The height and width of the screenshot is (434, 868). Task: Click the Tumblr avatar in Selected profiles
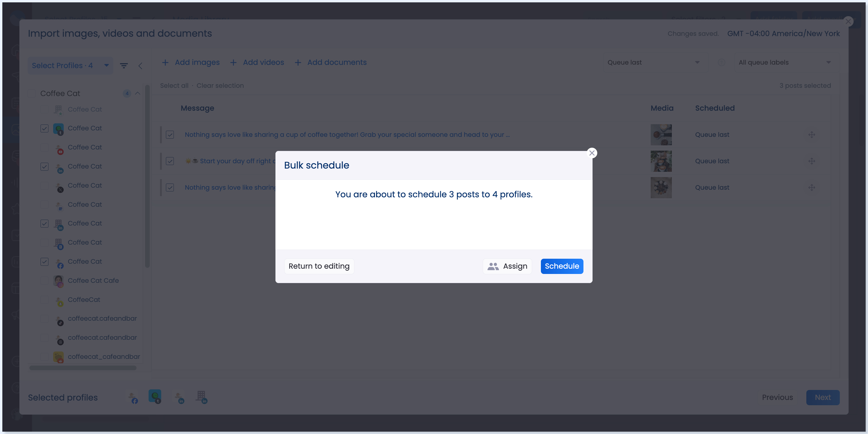pyautogui.click(x=155, y=397)
